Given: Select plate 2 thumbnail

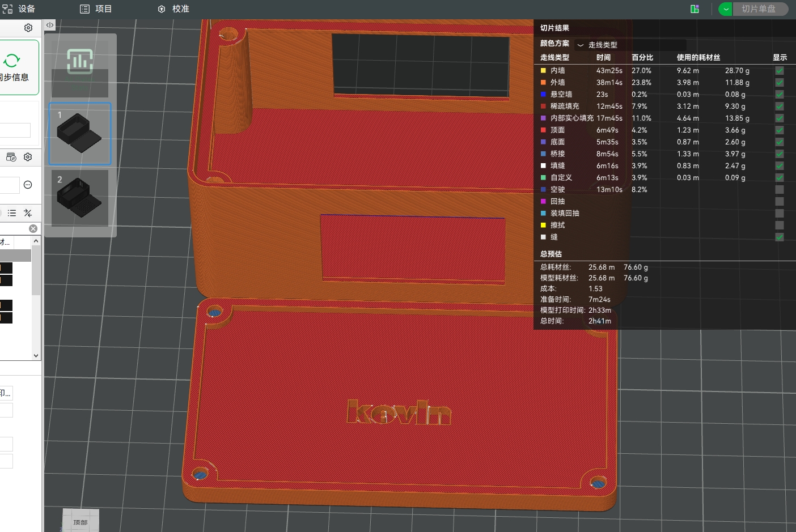Looking at the screenshot, I should 80,198.
